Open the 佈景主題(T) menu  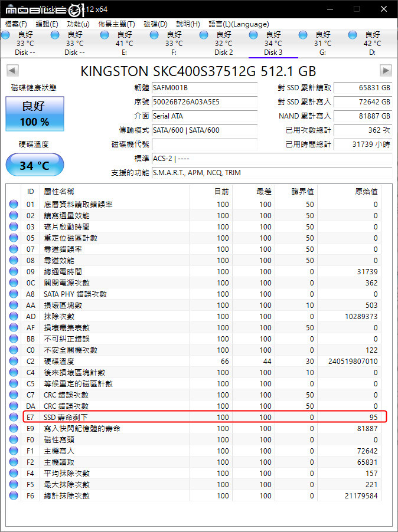pyautogui.click(x=116, y=24)
